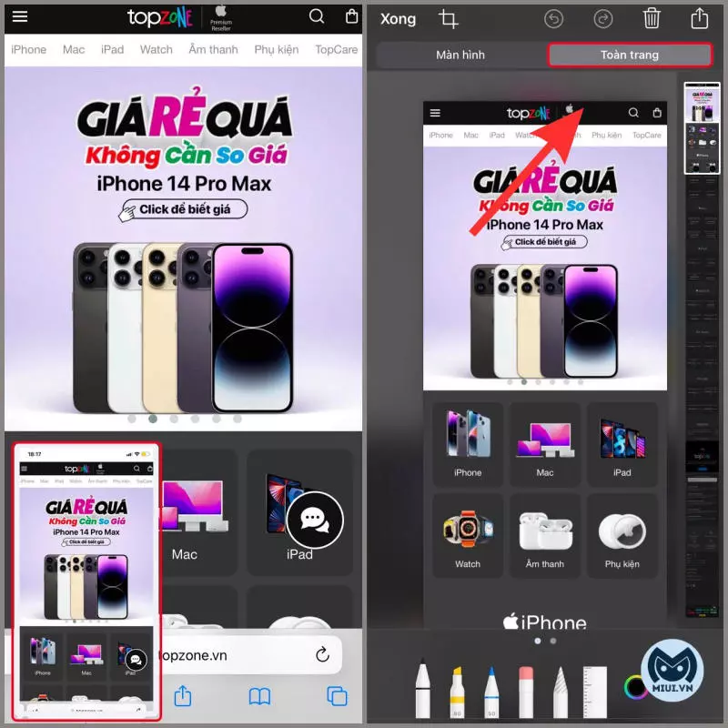
Task: Select the yellow highlighter markup tool
Action: coord(457,692)
